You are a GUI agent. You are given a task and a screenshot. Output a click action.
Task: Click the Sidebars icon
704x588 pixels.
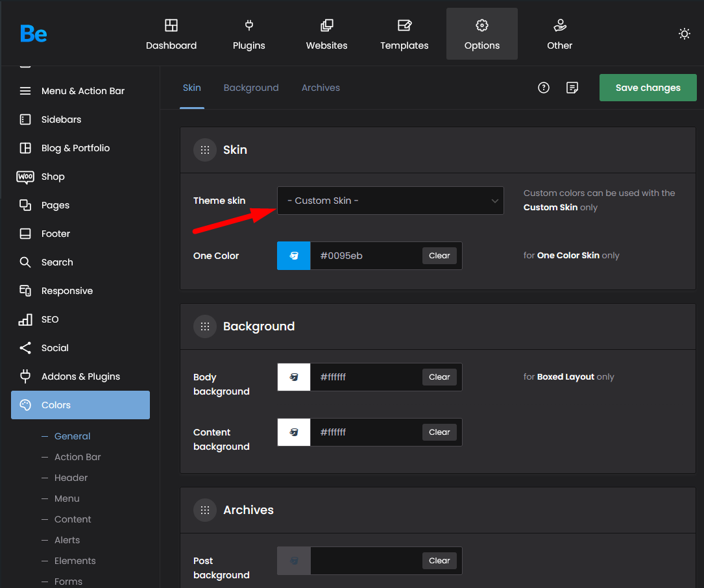(x=25, y=119)
